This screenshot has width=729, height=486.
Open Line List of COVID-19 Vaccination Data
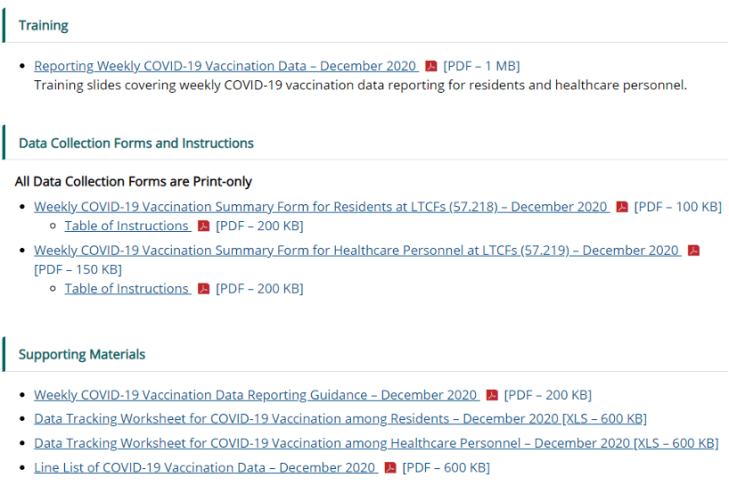(205, 468)
